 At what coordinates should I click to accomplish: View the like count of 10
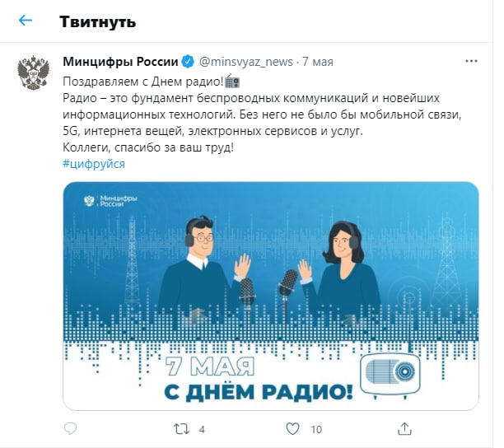[x=316, y=429]
